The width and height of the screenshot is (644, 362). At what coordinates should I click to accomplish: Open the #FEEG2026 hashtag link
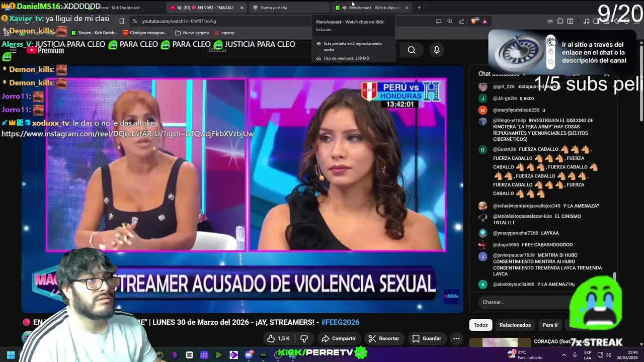(x=340, y=322)
